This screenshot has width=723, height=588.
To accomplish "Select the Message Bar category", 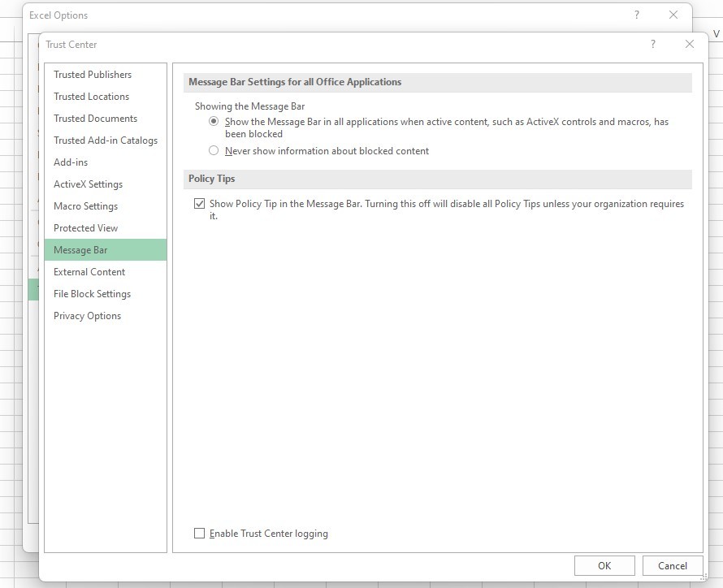I will click(x=106, y=250).
